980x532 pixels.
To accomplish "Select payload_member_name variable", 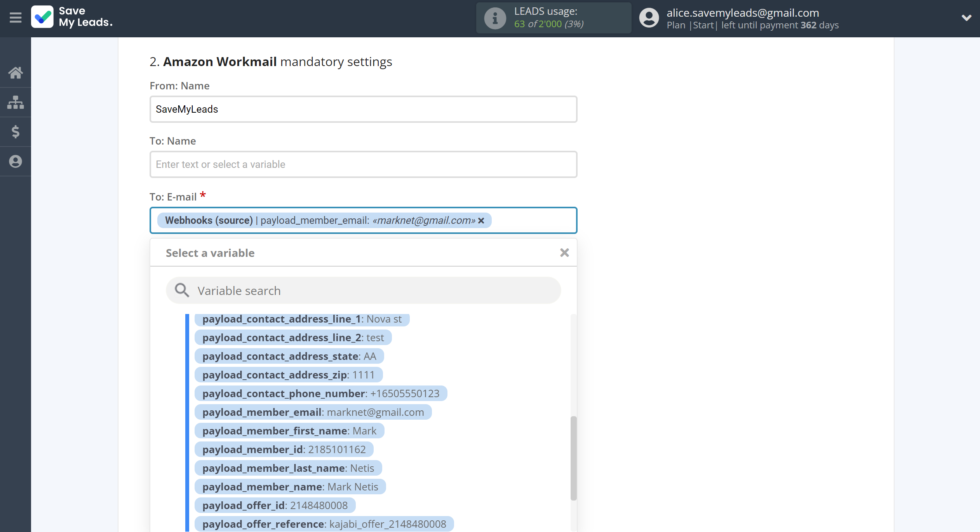I will [x=290, y=487].
